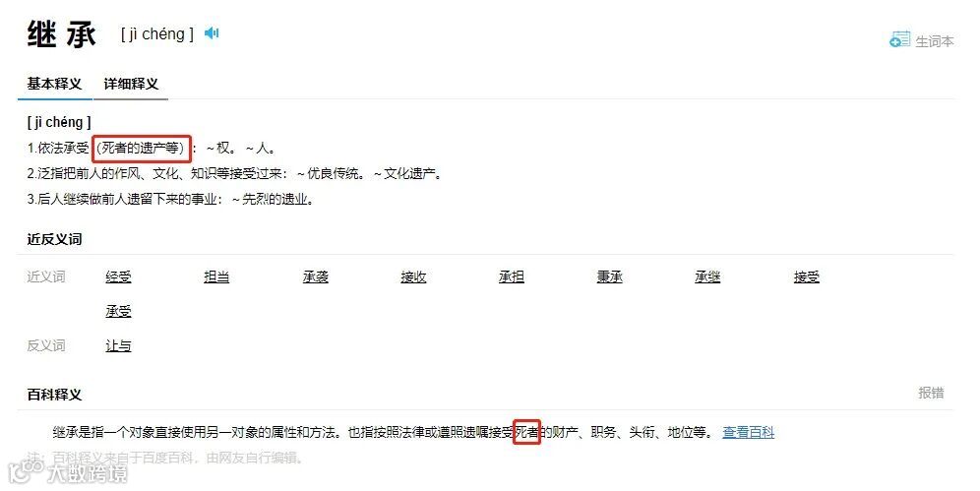Image resolution: width=980 pixels, height=491 pixels.
Task: Open the 生词本 vocabulary book
Action: 935,41
